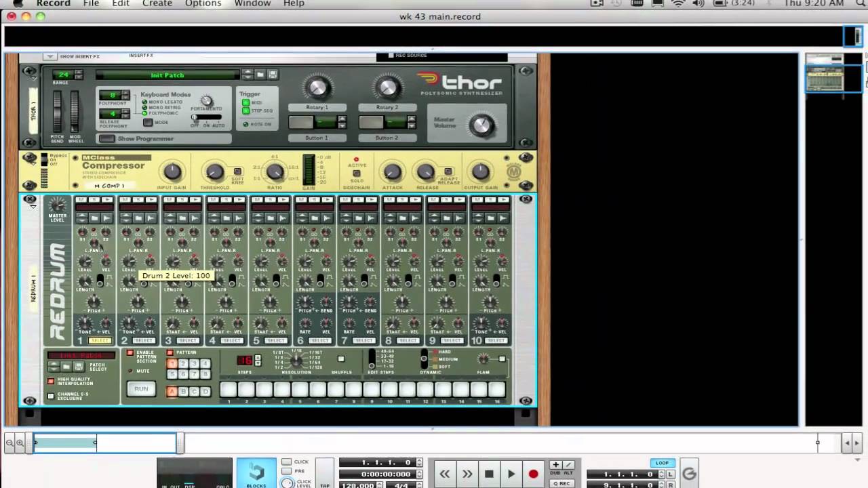Expand the Show Insert FX dropdown arrow
Image resolution: width=868 pixels, height=488 pixels.
tap(50, 56)
